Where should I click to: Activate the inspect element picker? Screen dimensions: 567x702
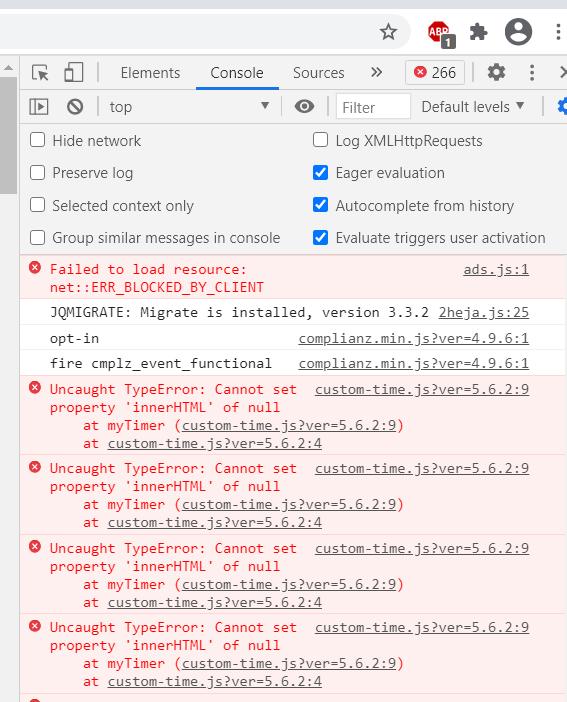(40, 73)
